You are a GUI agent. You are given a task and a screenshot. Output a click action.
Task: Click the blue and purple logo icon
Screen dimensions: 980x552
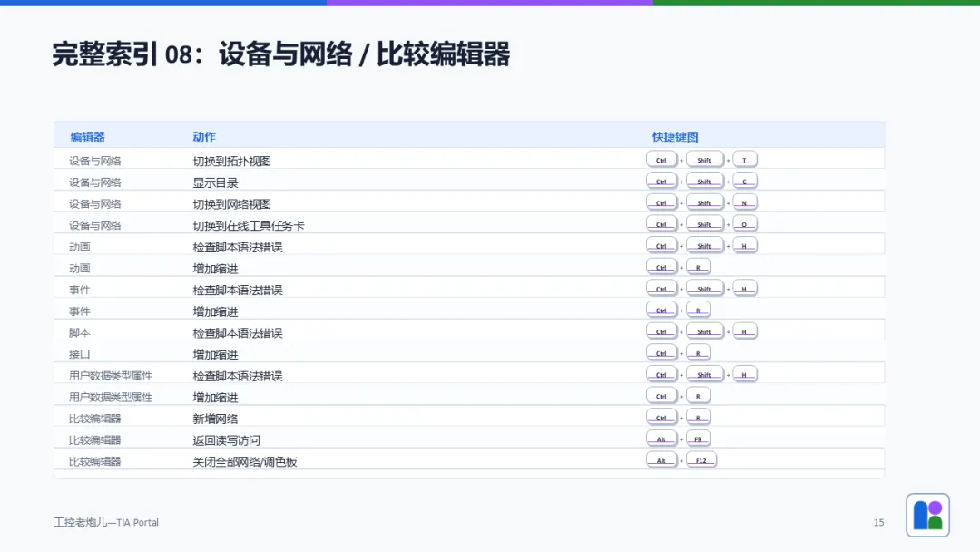tap(927, 515)
